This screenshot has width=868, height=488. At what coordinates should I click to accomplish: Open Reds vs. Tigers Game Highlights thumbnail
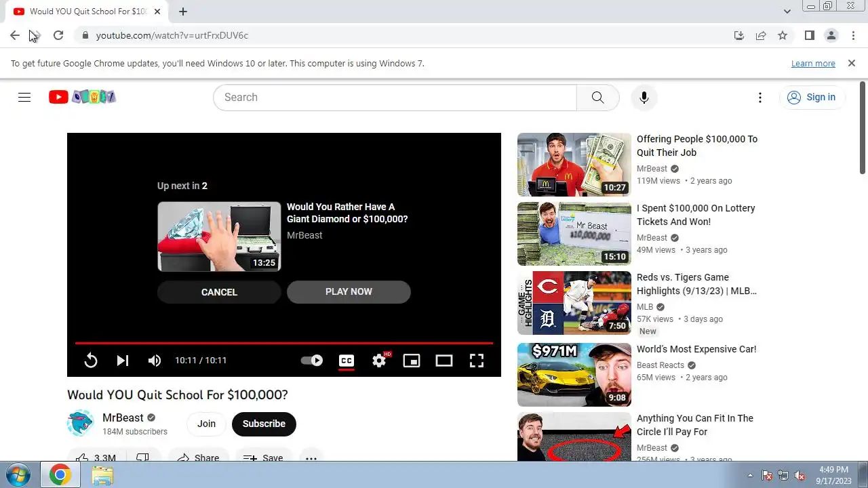coord(574,303)
